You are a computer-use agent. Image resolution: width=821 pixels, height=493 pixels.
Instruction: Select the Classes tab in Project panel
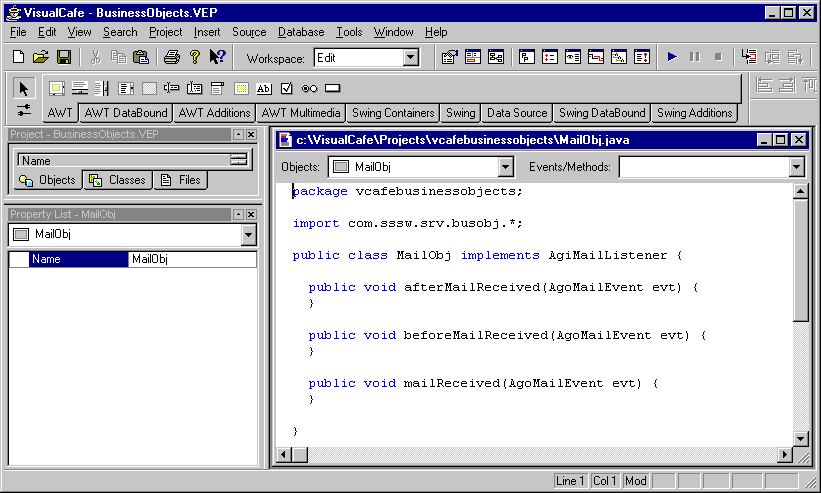tap(118, 180)
